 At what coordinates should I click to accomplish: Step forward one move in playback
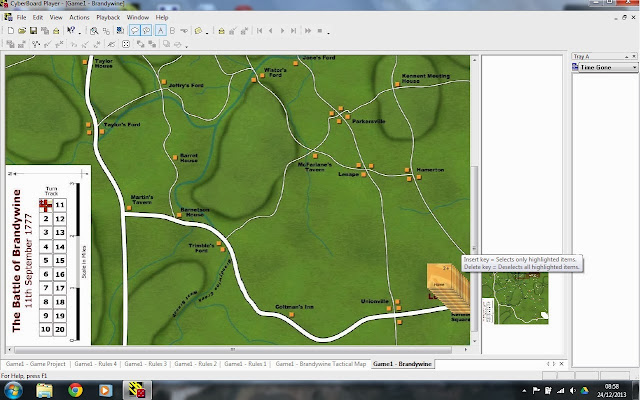point(282,31)
